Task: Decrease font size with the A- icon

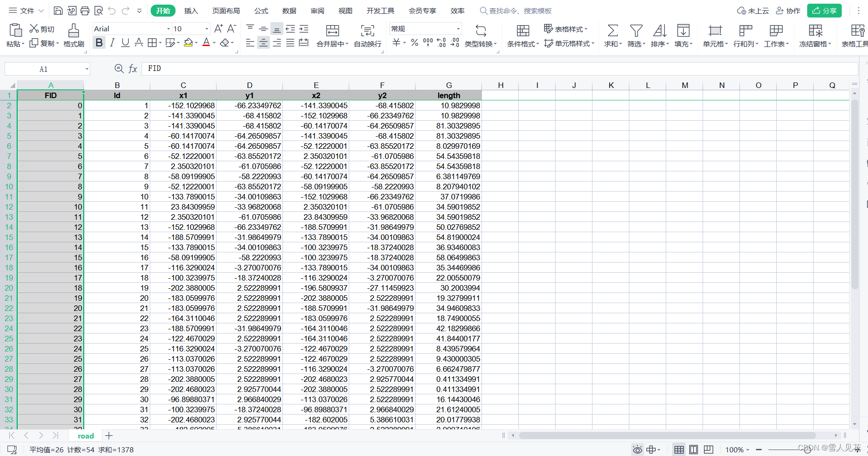Action: tap(232, 29)
